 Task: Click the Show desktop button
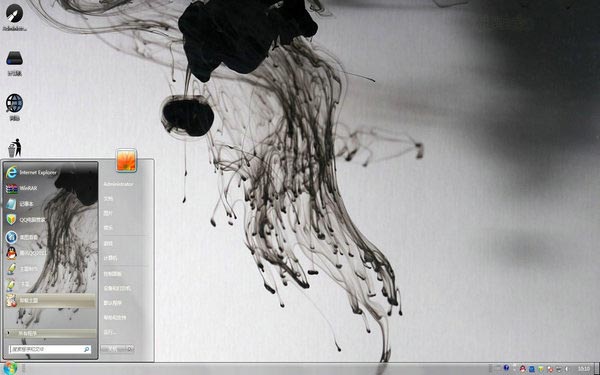tap(597, 368)
